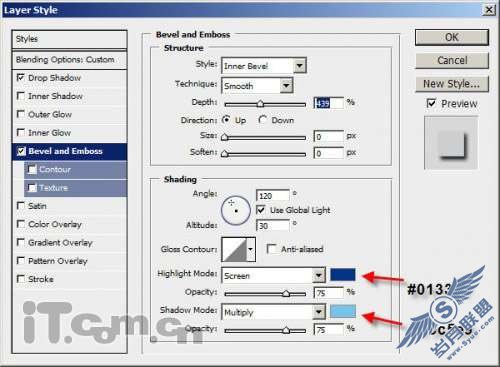
Task: Click the dark blue highlight color swatch
Action: 343,275
